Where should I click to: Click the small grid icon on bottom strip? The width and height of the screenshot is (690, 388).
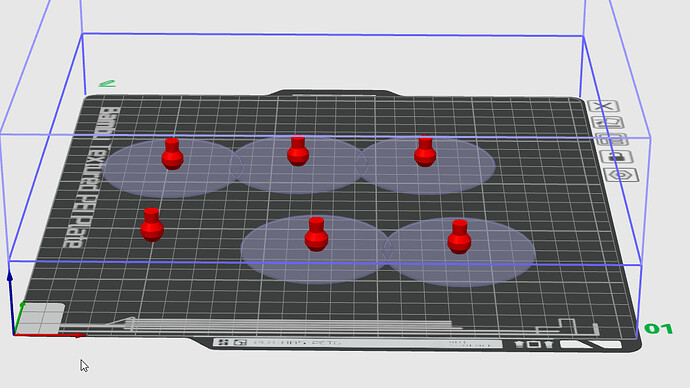click(x=223, y=342)
